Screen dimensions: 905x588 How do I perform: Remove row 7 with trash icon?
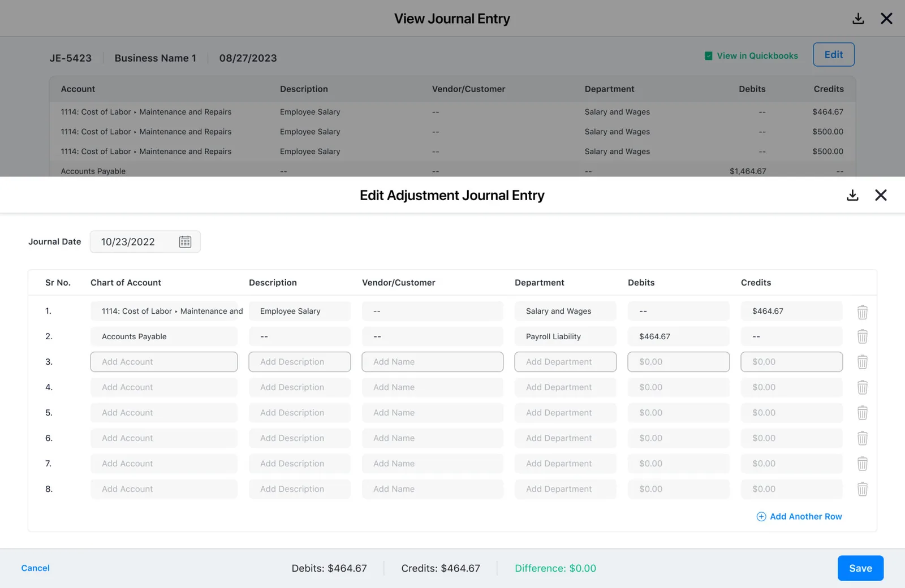click(x=862, y=464)
